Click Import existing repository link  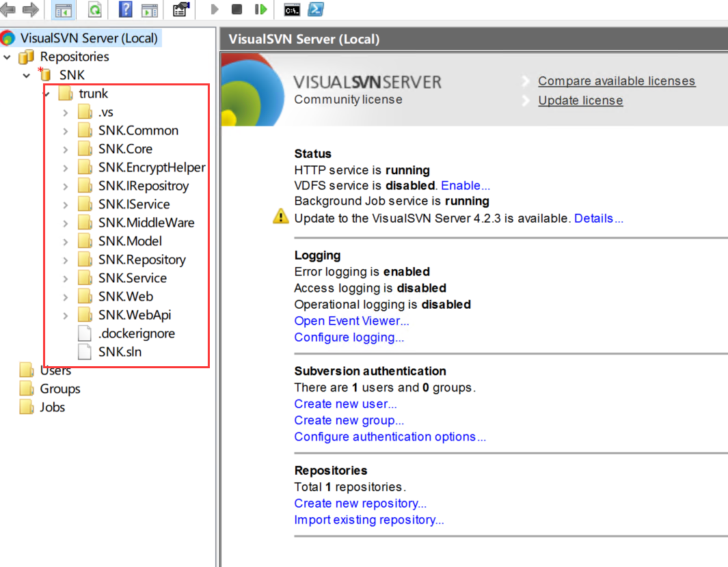(369, 520)
